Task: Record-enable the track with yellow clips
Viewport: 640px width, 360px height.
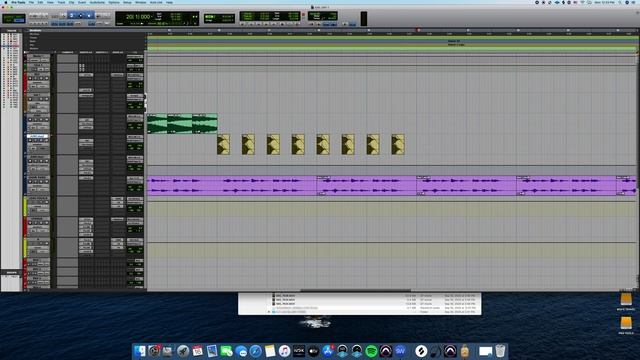Action: point(30,140)
